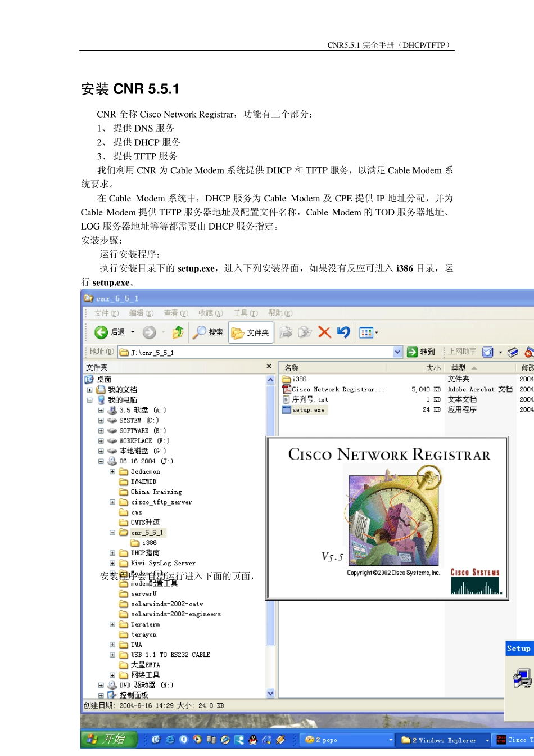Viewport: 534px width, 756px height.
Task: Open the address bar dropdown arrow
Action: pyautogui.click(x=398, y=352)
